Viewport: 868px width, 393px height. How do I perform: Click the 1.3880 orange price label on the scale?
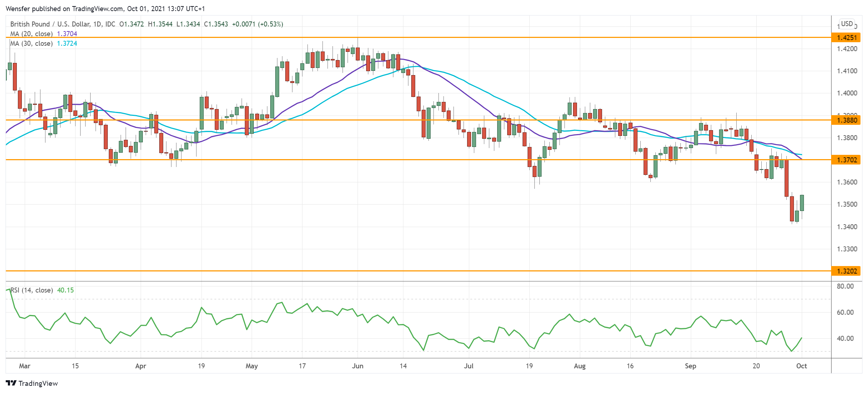[x=849, y=121]
